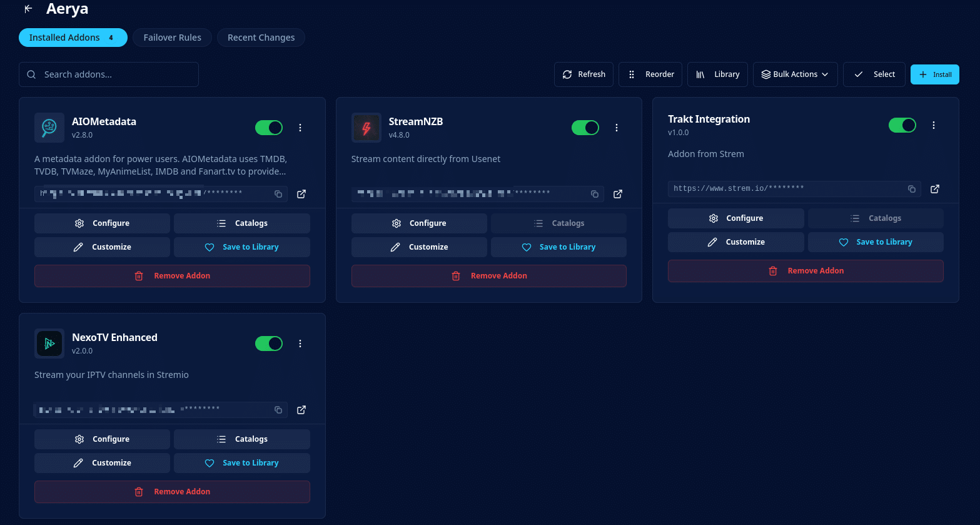Save AIOMetadata to Library
Viewport: 980px width, 525px height.
[242, 247]
